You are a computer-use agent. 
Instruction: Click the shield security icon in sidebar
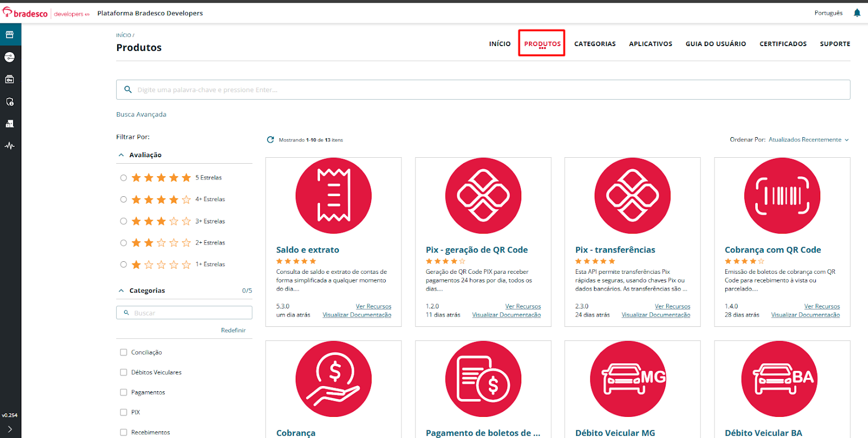point(10,101)
